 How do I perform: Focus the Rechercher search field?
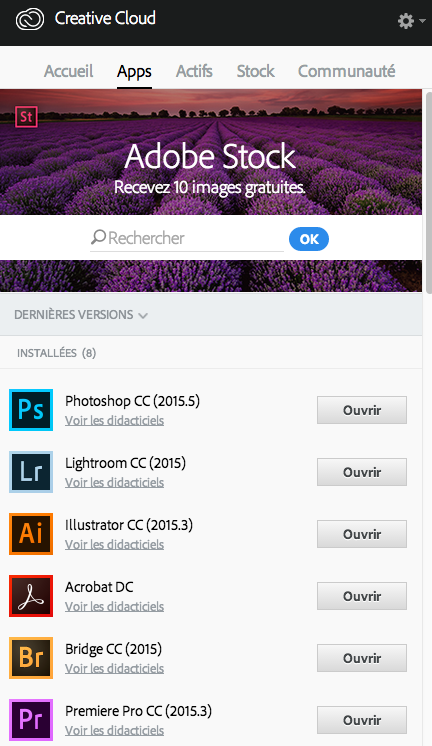[187, 238]
